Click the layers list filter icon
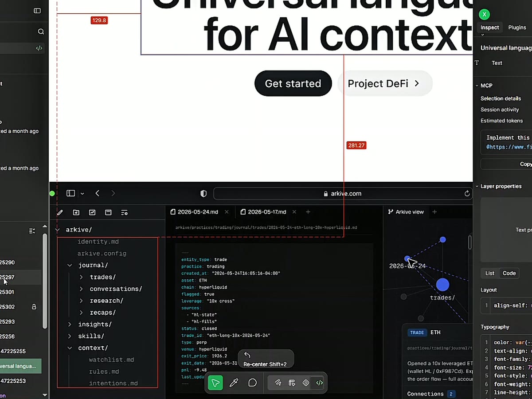The width and height of the screenshot is (532, 399). [32, 231]
